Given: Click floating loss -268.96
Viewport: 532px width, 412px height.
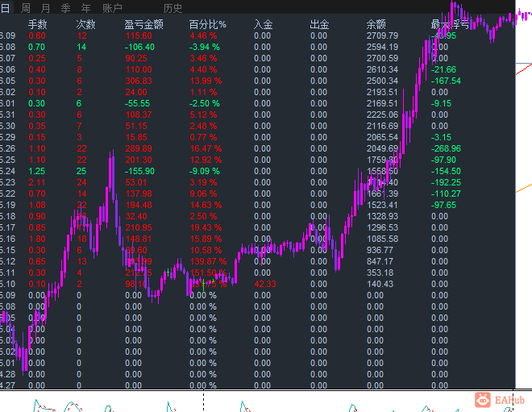Looking at the screenshot, I should [x=446, y=148].
